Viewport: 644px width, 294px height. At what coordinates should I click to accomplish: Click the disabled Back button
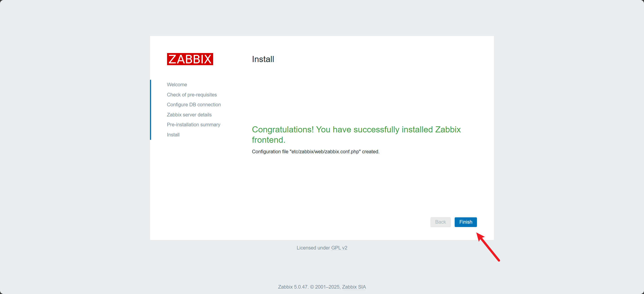click(440, 222)
